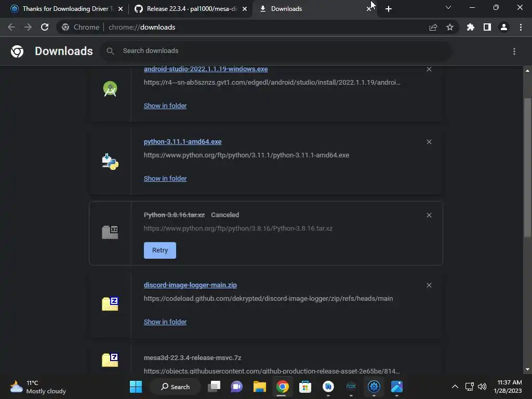Open discord-image-logger-main.zip file link

190,285
